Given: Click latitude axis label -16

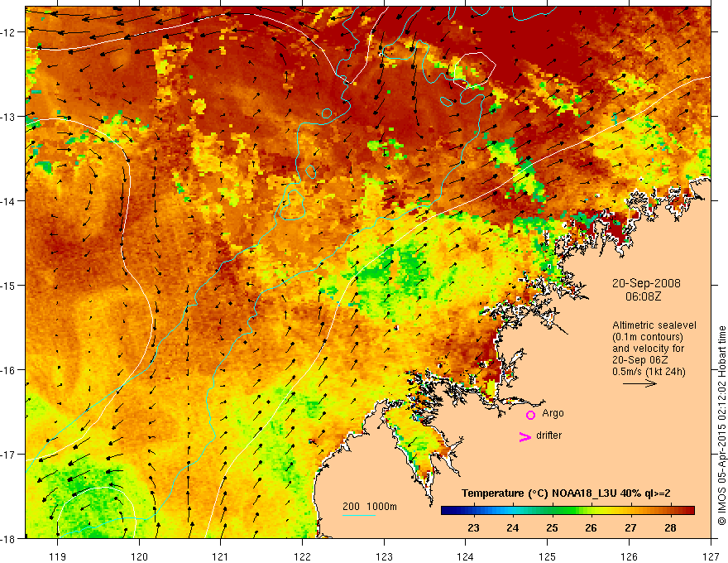Looking at the screenshot, I should (8, 370).
